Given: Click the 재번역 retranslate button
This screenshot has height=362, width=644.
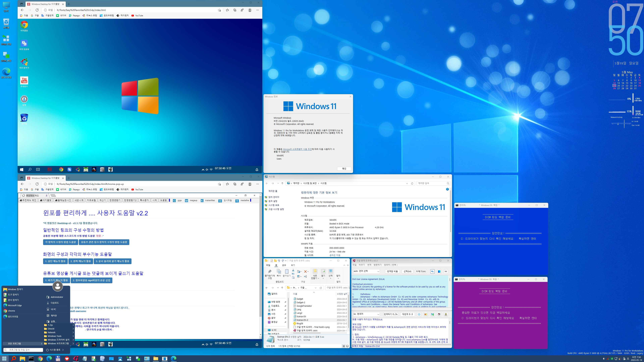Looking at the screenshot, I should pyautogui.click(x=407, y=314).
